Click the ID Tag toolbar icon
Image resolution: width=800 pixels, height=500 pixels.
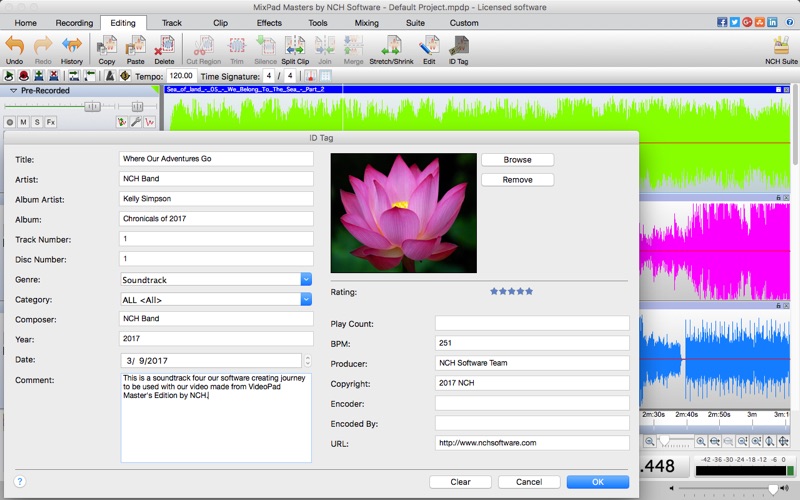[x=459, y=47]
